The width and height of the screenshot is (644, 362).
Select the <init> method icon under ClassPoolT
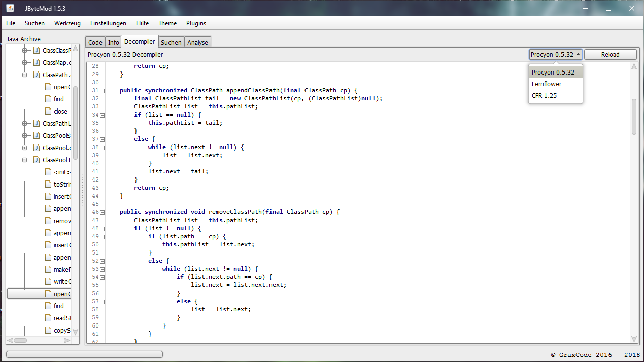(x=49, y=172)
